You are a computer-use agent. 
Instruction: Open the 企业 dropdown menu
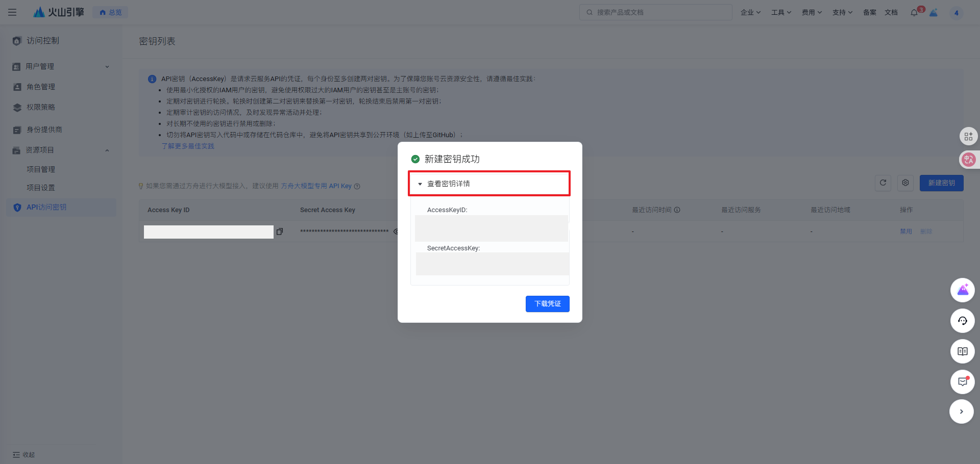click(x=750, y=12)
